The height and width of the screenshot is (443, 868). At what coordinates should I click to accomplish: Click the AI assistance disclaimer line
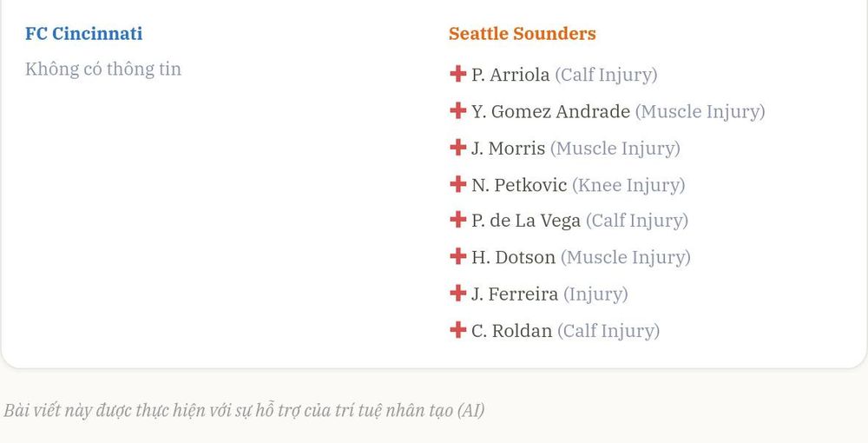coord(244,410)
